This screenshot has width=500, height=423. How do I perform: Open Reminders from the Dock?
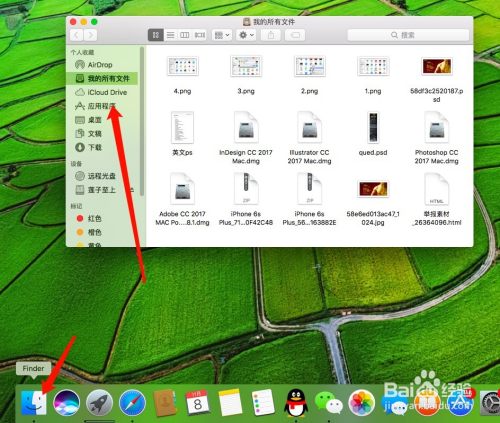click(263, 403)
